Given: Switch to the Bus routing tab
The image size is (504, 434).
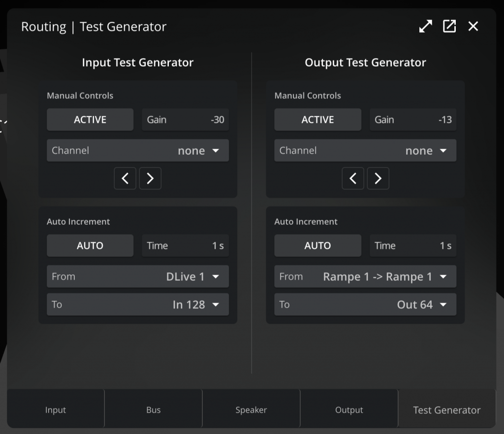Looking at the screenshot, I should click(154, 409).
